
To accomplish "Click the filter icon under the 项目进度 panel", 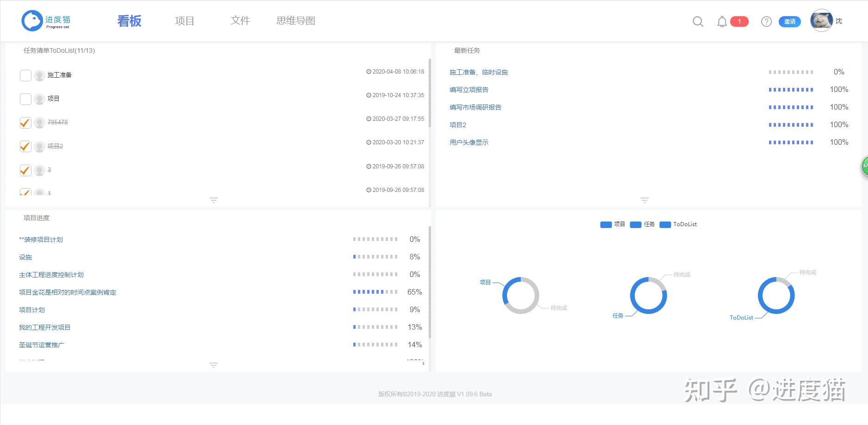I will 213,365.
